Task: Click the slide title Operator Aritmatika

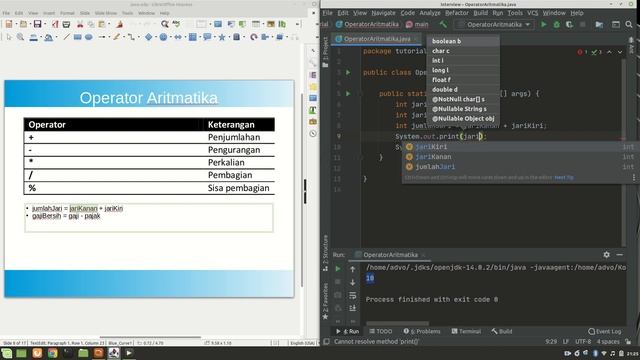Action: 149,98
